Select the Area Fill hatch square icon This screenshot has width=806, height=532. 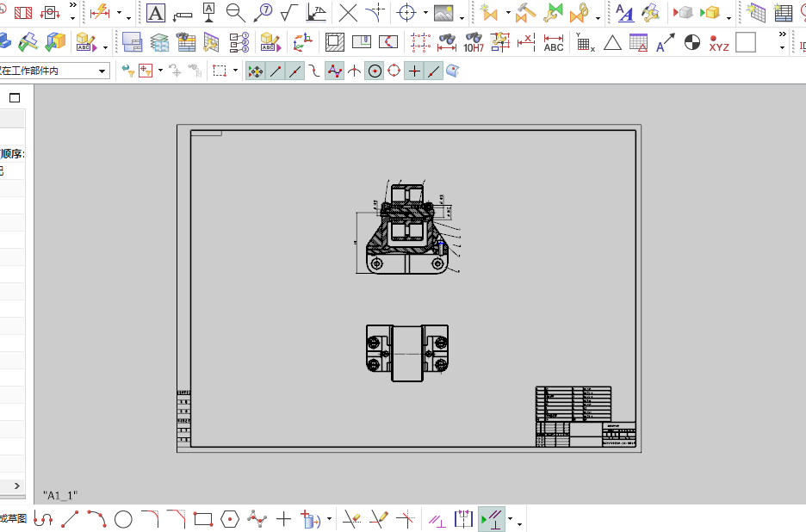tap(335, 42)
